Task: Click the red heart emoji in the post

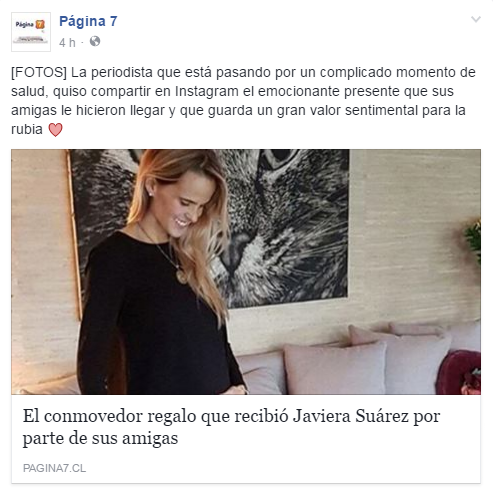Action: [55, 129]
